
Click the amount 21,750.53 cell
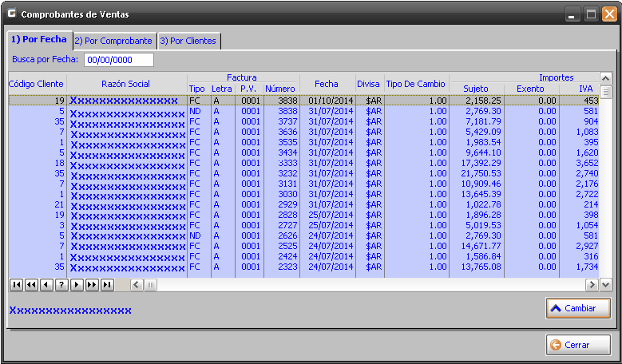[477, 173]
